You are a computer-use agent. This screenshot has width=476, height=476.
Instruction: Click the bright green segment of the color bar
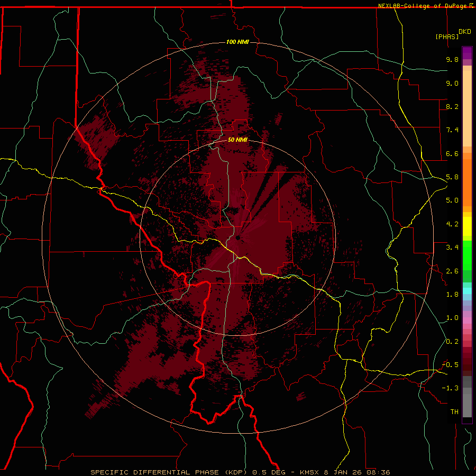(x=467, y=255)
